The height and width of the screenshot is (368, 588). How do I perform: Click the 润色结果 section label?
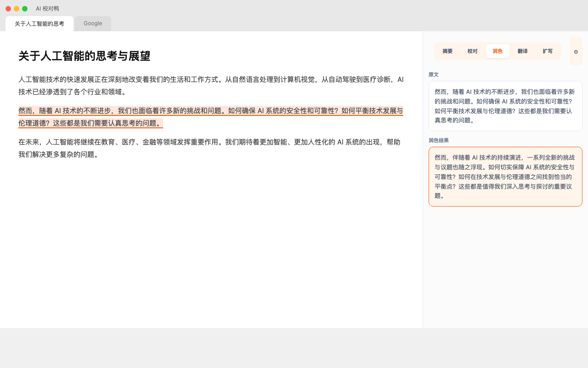click(x=439, y=140)
